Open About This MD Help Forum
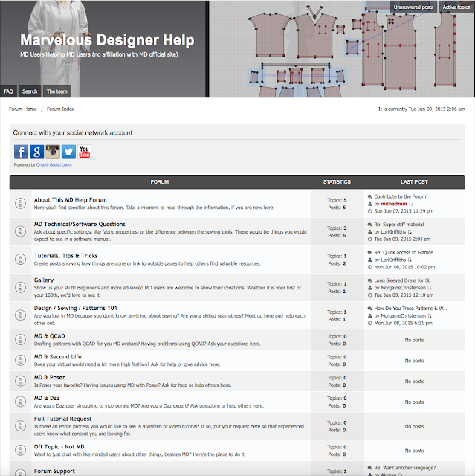The image size is (475, 476). pyautogui.click(x=71, y=200)
